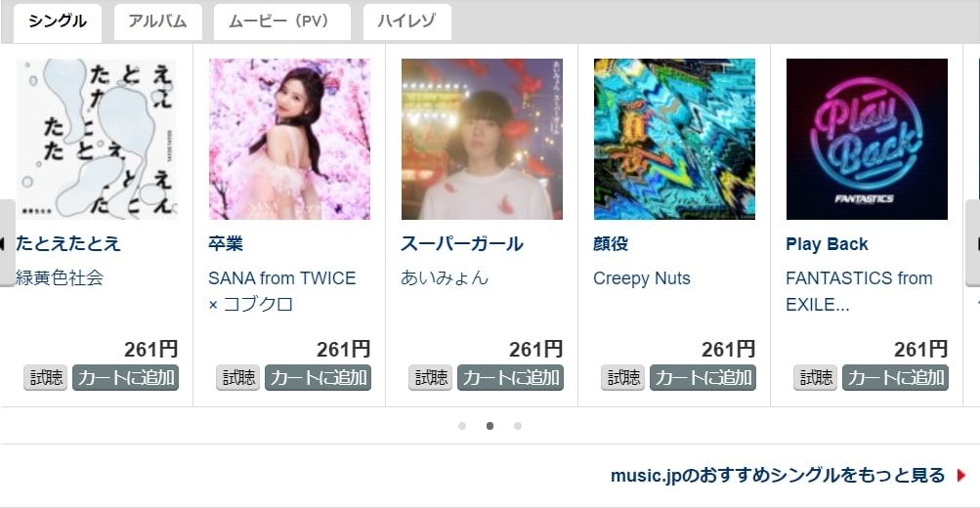Add 顔役 to the cart
The height and width of the screenshot is (508, 980).
tap(703, 378)
